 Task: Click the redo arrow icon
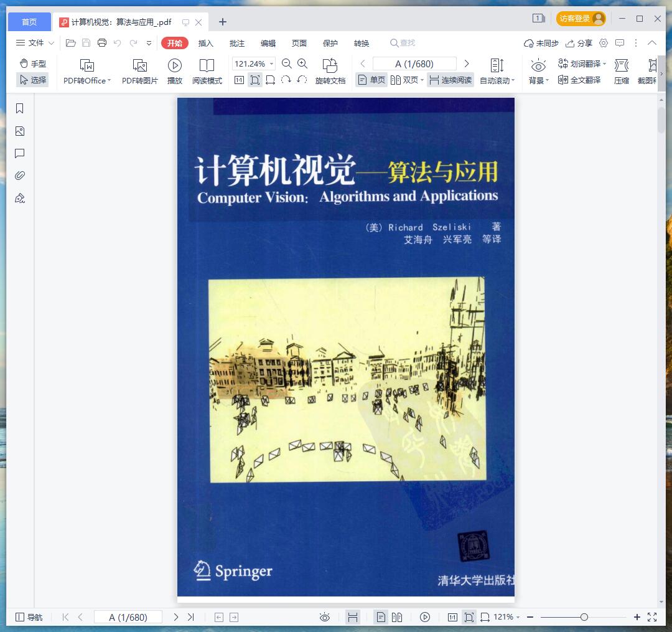click(x=133, y=43)
